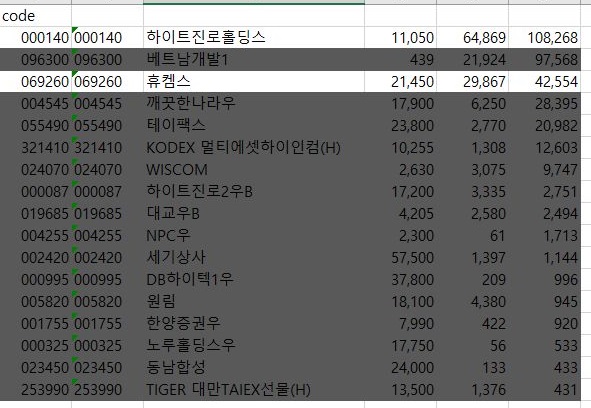
Task: Select the TIGER 대만TAIEX선물(H) cell
Action: pyautogui.click(x=254, y=389)
